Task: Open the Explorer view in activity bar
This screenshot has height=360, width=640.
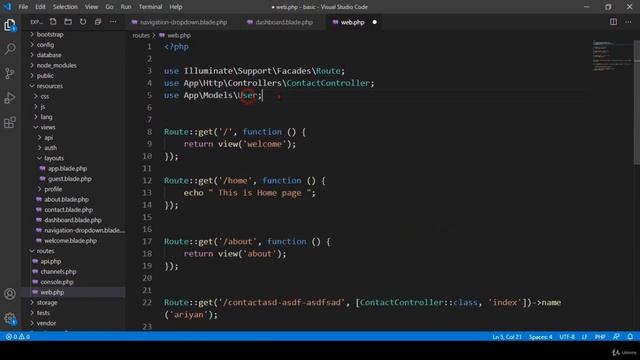Action: click(10, 25)
